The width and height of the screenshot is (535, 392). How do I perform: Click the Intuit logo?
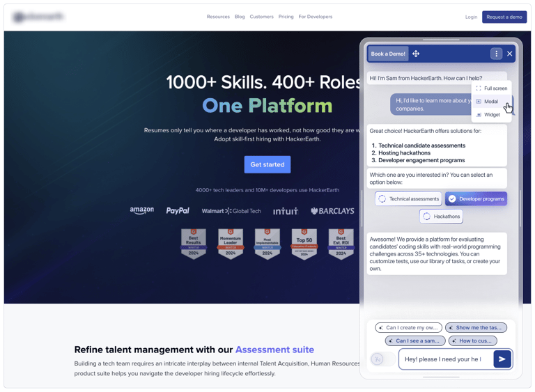285,212
